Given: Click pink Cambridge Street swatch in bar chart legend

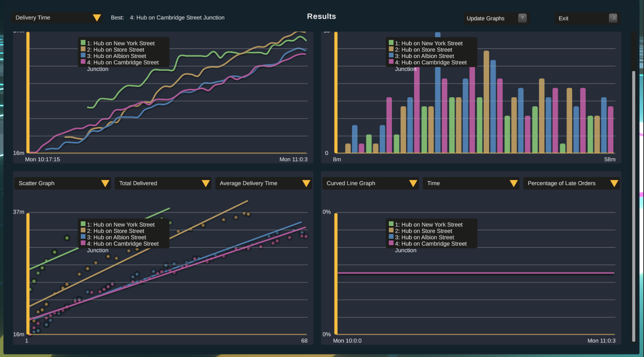Looking at the screenshot, I should pyautogui.click(x=391, y=62).
